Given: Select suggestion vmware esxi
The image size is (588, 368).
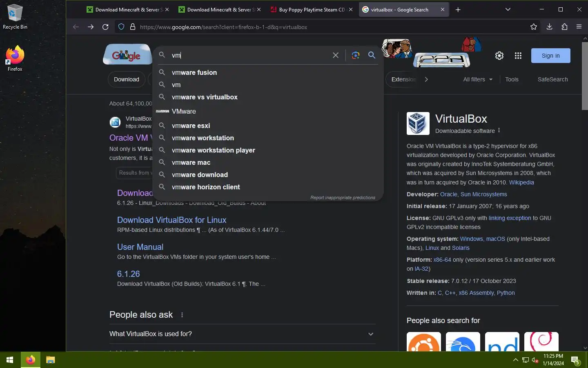Looking at the screenshot, I should tap(268, 126).
